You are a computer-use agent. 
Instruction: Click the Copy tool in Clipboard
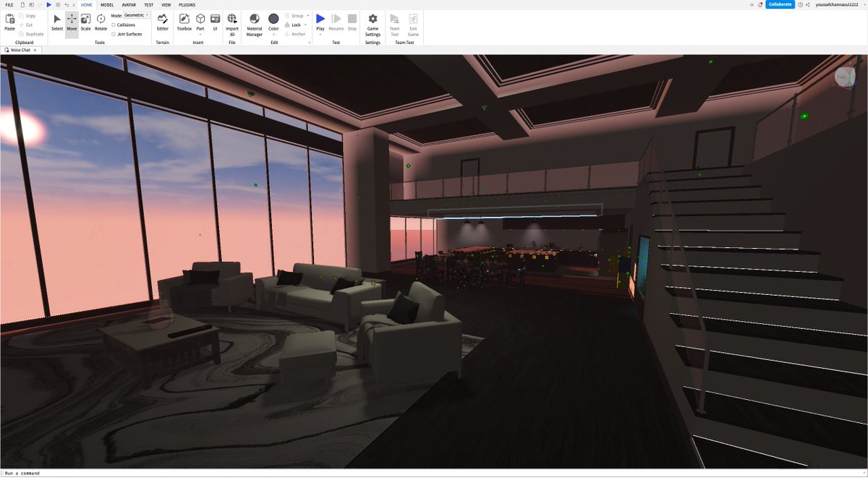(x=27, y=16)
